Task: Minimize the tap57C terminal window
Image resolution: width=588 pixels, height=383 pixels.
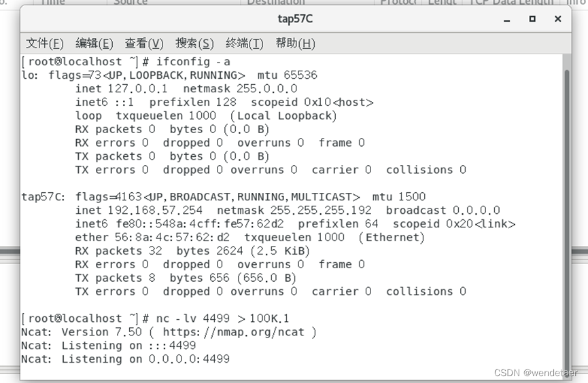Action: [507, 19]
